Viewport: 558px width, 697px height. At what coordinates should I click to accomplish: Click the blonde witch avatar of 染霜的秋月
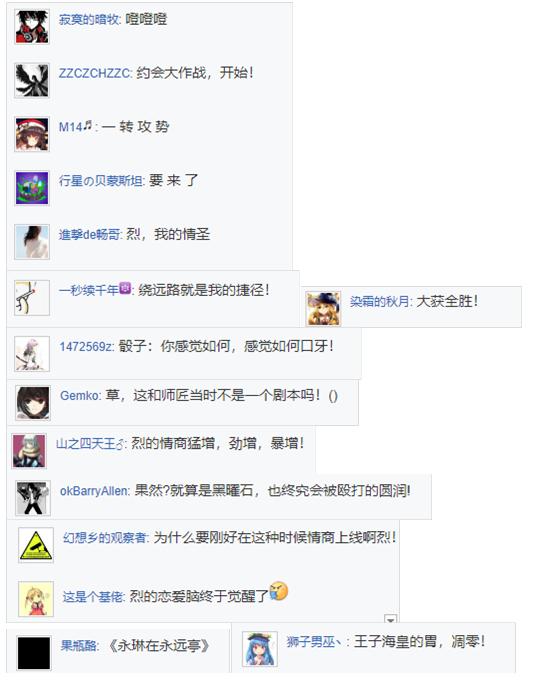click(x=324, y=308)
